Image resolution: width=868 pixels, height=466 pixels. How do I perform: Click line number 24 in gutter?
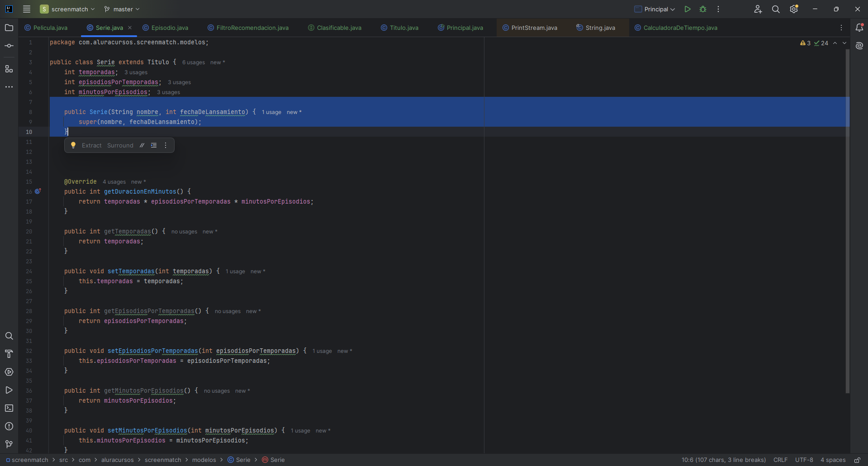[x=29, y=271]
